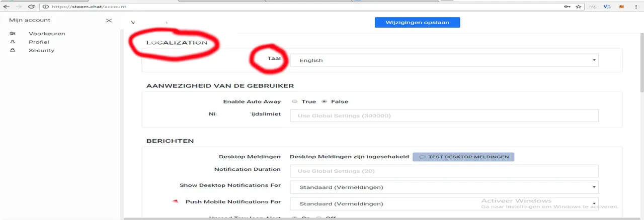
Task: Open Profiel in the sidebar
Action: coord(39,42)
